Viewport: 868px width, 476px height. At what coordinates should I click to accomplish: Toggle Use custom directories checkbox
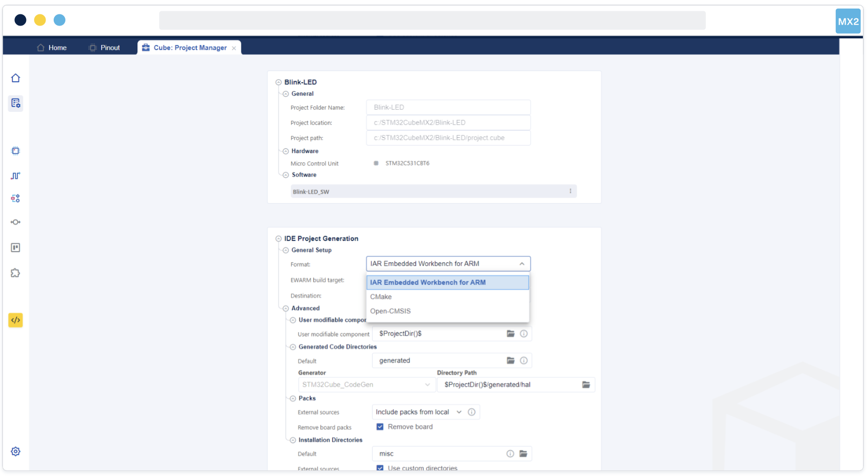tap(380, 468)
